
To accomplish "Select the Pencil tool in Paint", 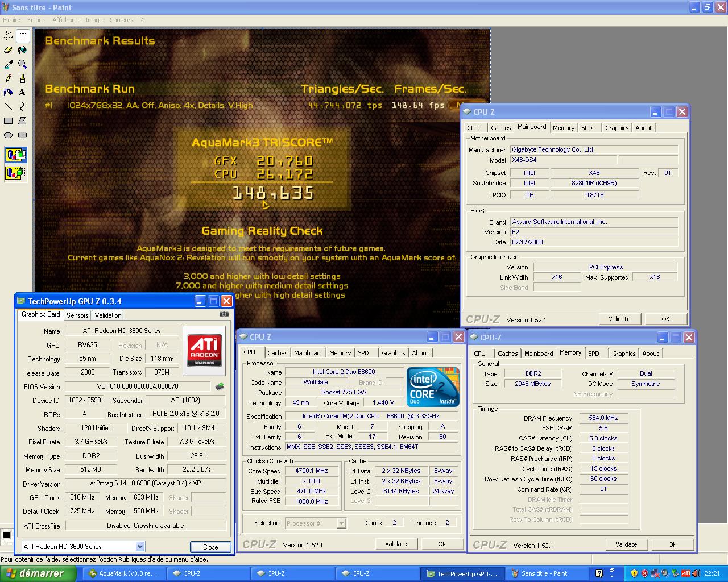I will (9, 78).
